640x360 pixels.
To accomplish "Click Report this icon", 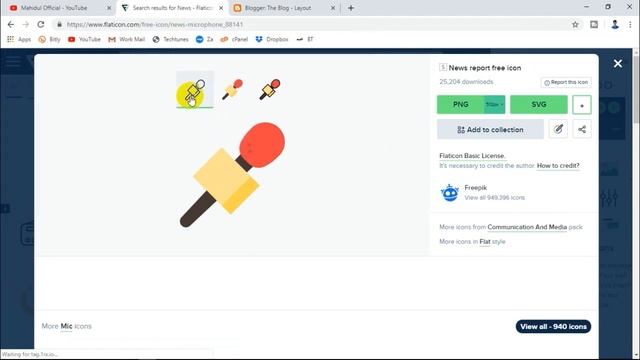I will click(566, 82).
